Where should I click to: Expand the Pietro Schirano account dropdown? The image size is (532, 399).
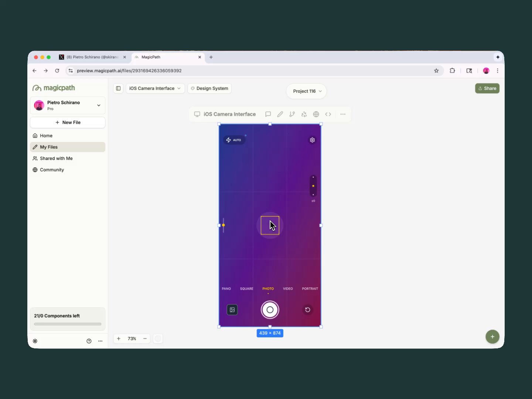point(68,105)
